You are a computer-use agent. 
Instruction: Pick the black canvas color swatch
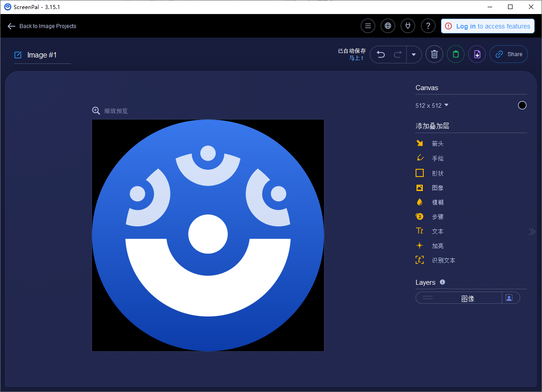(x=522, y=105)
